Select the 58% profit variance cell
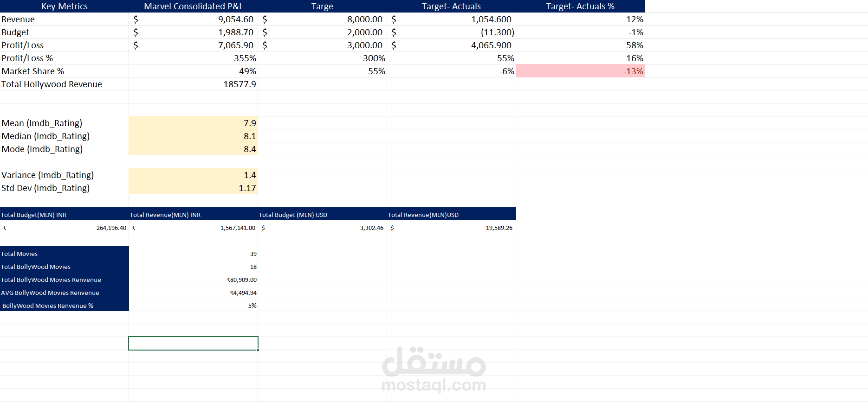Image resolution: width=868 pixels, height=402 pixels. pyautogui.click(x=580, y=45)
